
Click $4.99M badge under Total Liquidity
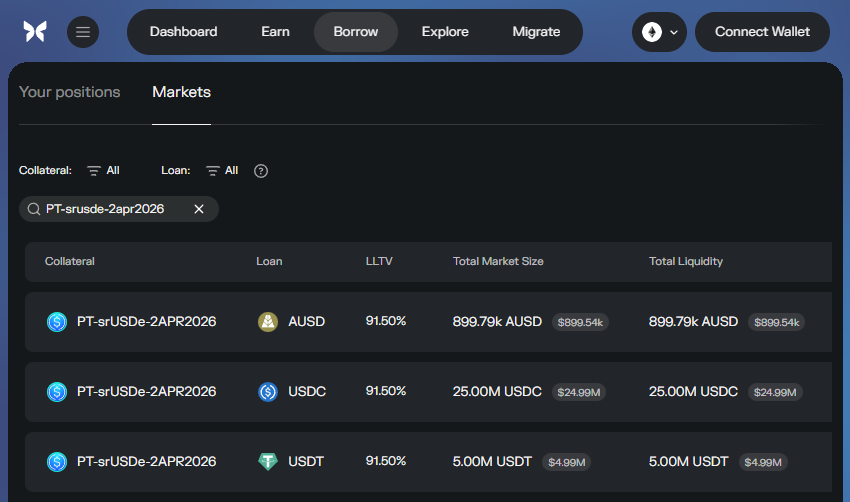coord(763,462)
